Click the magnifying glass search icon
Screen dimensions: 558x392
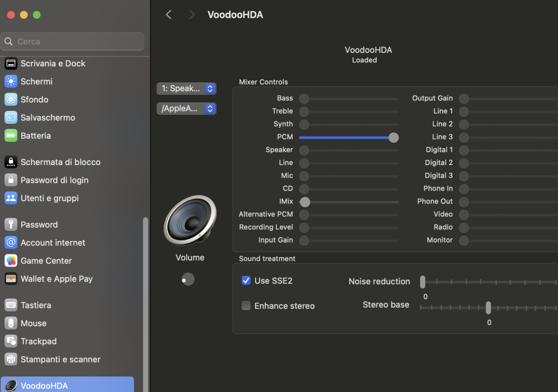8,42
